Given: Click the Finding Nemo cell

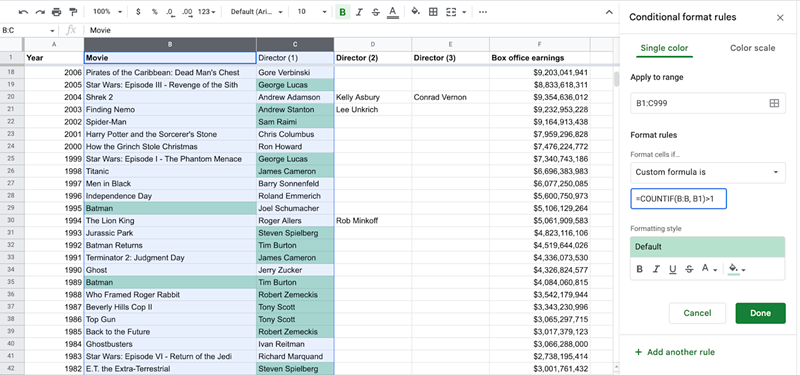Looking at the screenshot, I should [x=170, y=110].
